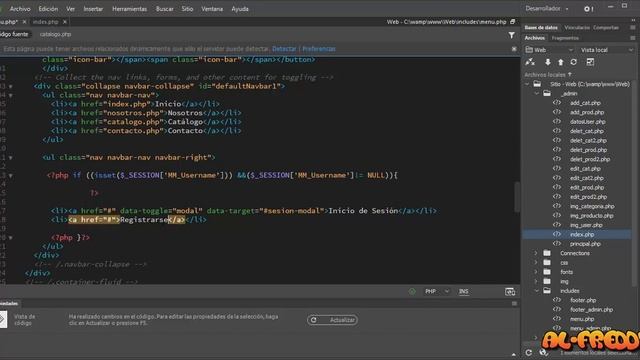The width and height of the screenshot is (640, 360).
Task: Close the index.php document tab
Action: click(65, 22)
